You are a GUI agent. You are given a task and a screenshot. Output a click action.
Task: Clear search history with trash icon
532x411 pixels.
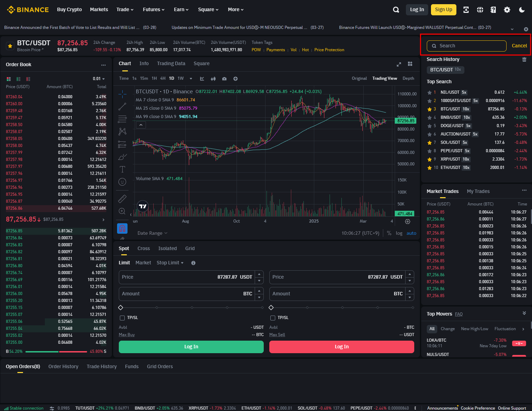524,60
